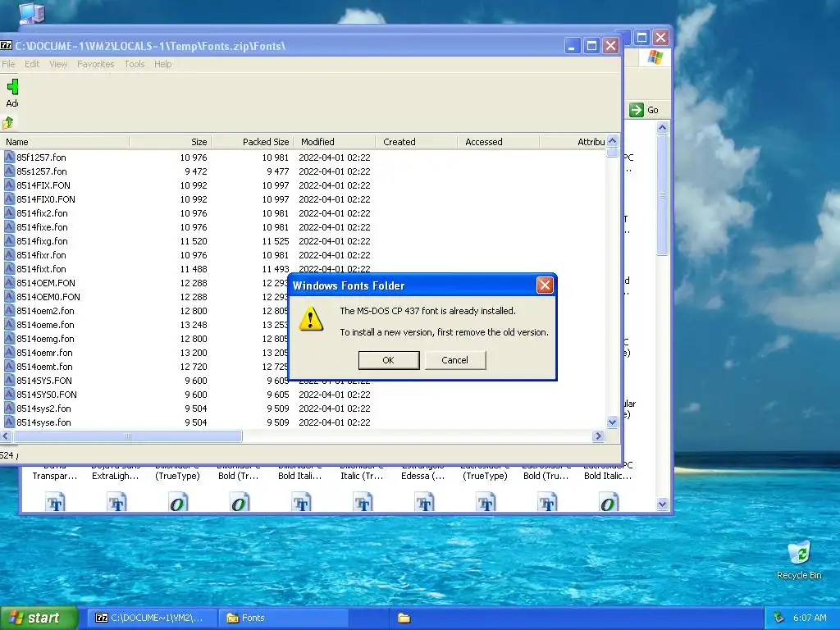Viewport: 840px width, 630px height.
Task: Click scroll-down arrow in 7-Zip file list
Action: (612, 422)
